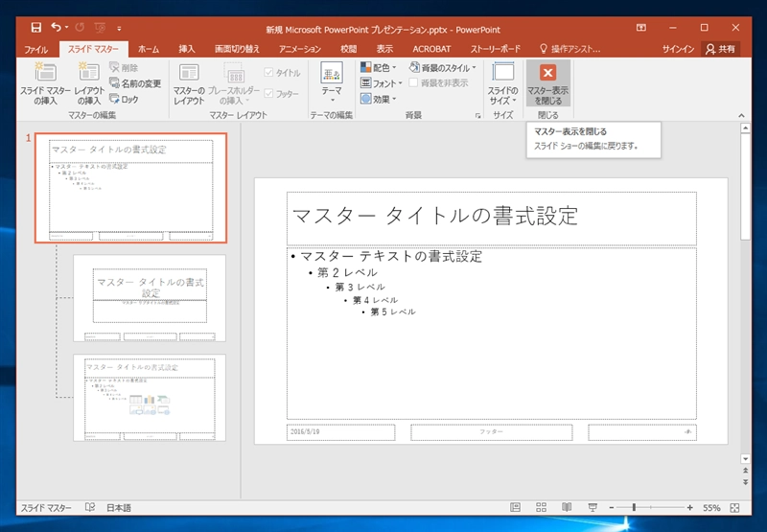Switch to Normal view icon
The width and height of the screenshot is (767, 532).
(x=515, y=507)
